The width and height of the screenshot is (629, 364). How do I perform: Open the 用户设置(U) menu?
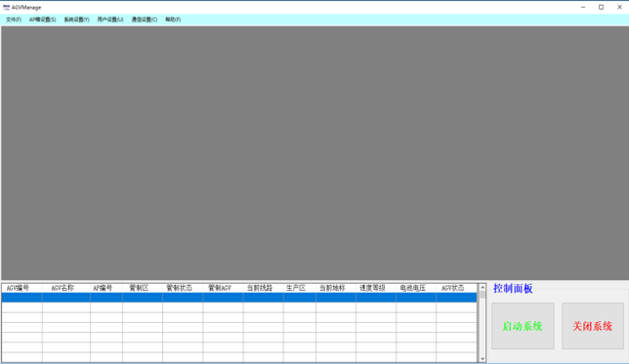(110, 20)
